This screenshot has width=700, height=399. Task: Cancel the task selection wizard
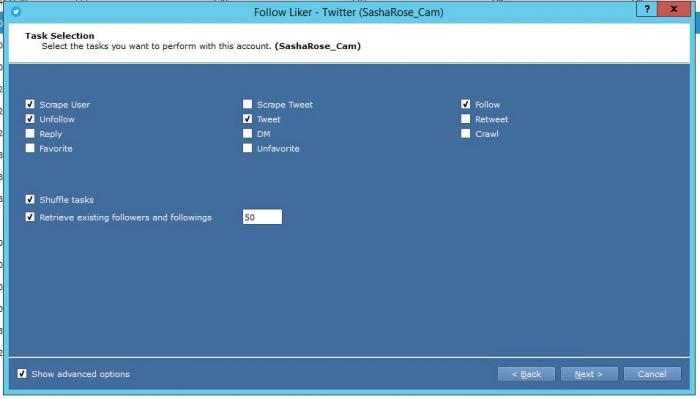pos(652,374)
